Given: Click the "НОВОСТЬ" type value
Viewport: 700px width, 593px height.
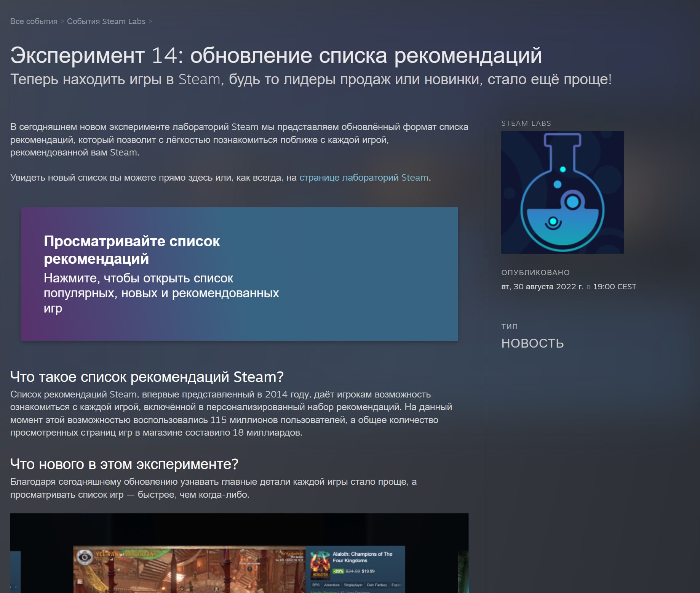Looking at the screenshot, I should pos(532,343).
